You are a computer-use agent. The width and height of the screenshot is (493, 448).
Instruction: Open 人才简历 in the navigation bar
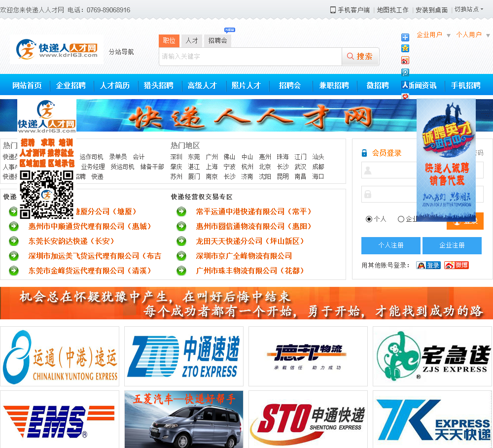click(x=115, y=86)
